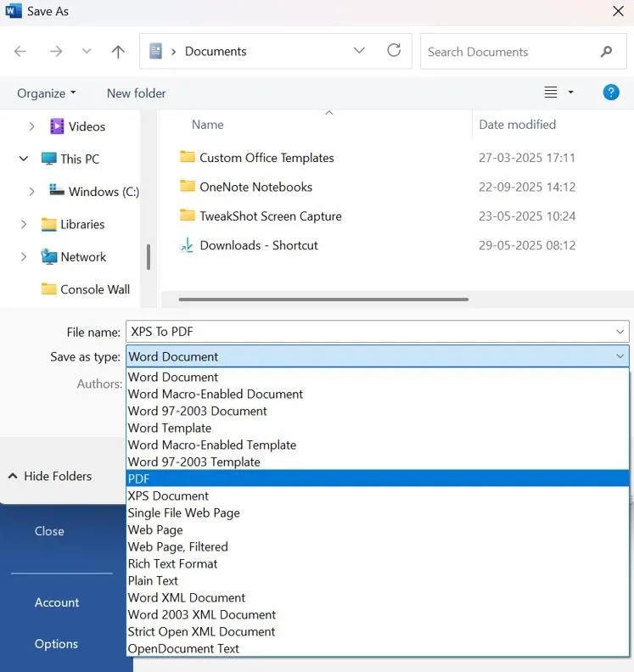This screenshot has height=672, width=634.
Task: Click the Back navigation arrow
Action: coord(20,52)
